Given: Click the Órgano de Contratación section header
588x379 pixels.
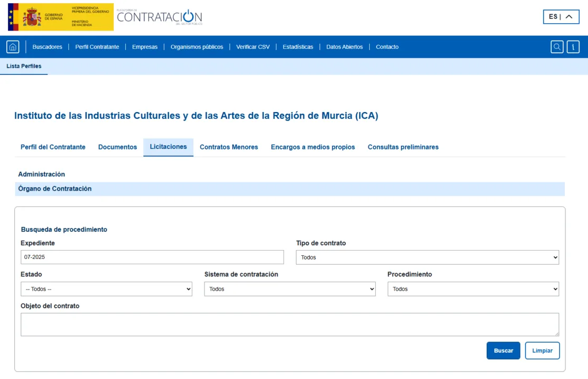Looking at the screenshot, I should click(x=54, y=188).
